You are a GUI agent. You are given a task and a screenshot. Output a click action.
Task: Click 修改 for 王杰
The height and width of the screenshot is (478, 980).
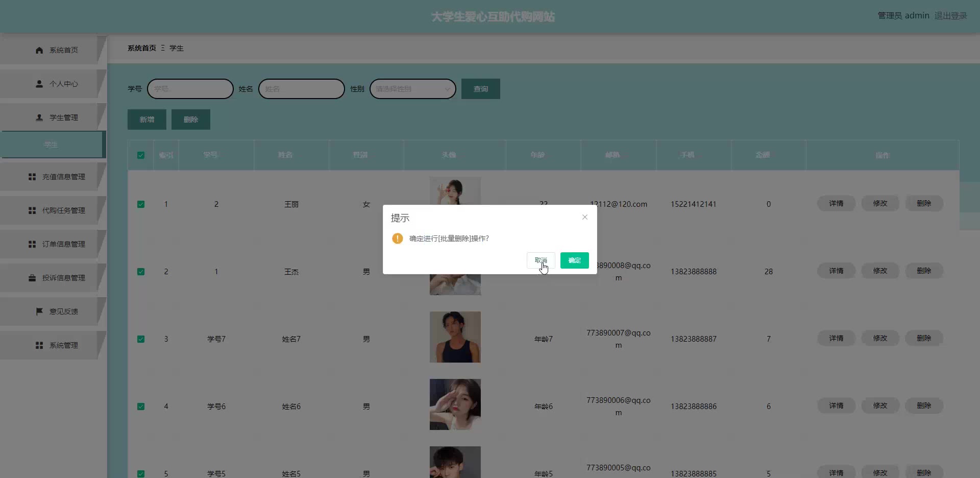click(x=880, y=271)
